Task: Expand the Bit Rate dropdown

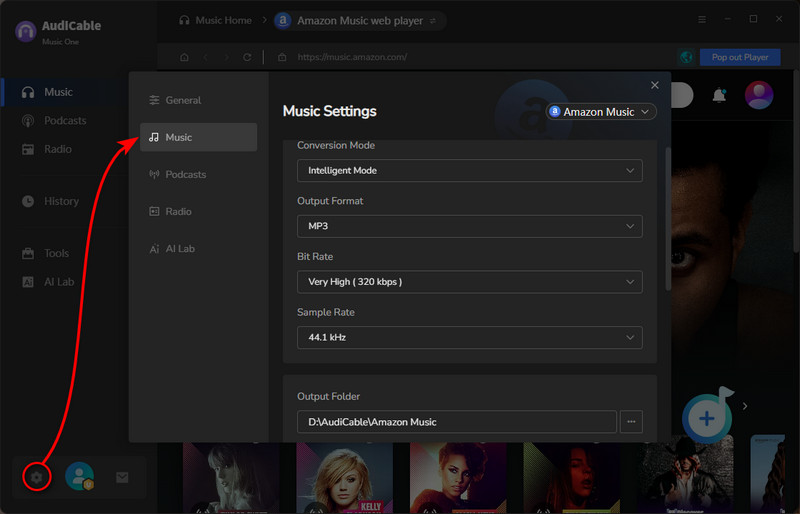Action: coord(469,282)
